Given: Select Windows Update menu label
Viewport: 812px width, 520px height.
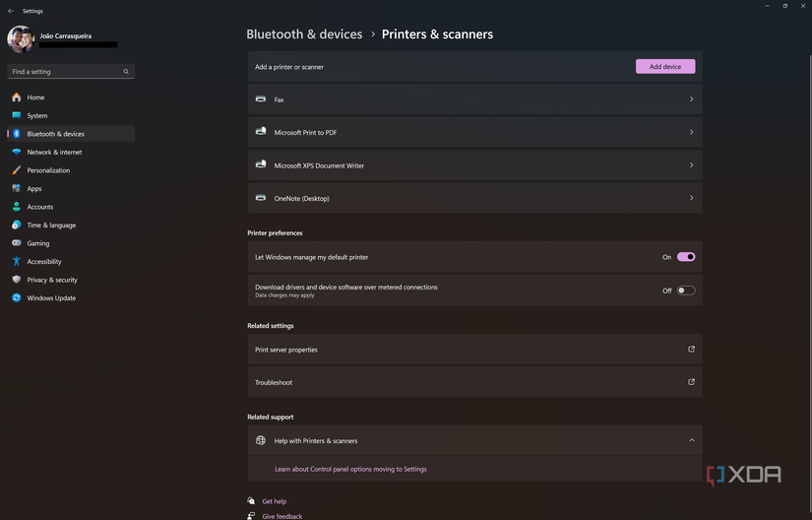Looking at the screenshot, I should point(51,298).
